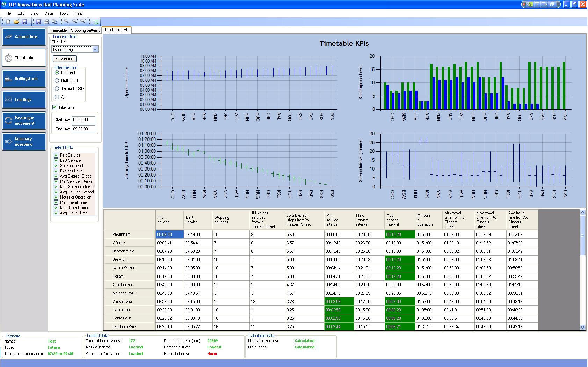Open the Data menu

49,13
